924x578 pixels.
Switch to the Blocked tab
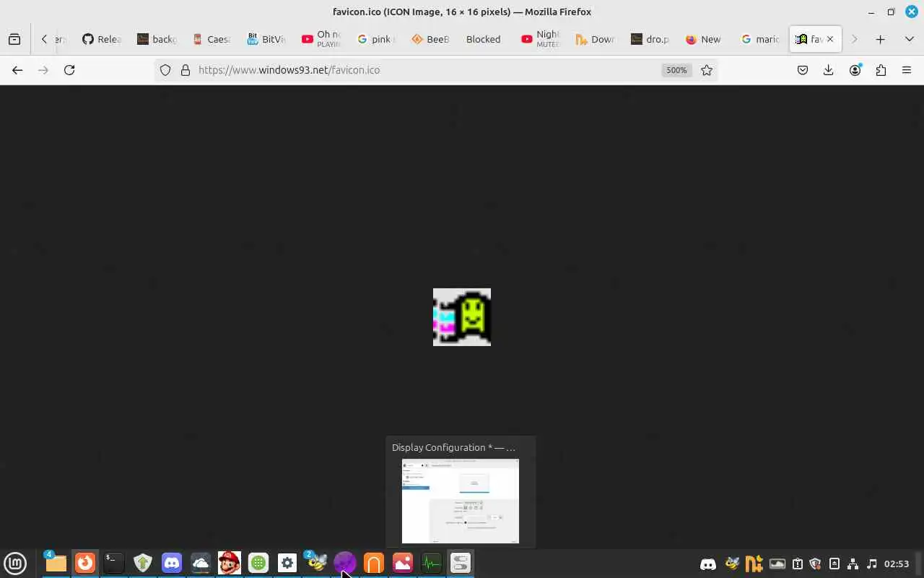486,39
